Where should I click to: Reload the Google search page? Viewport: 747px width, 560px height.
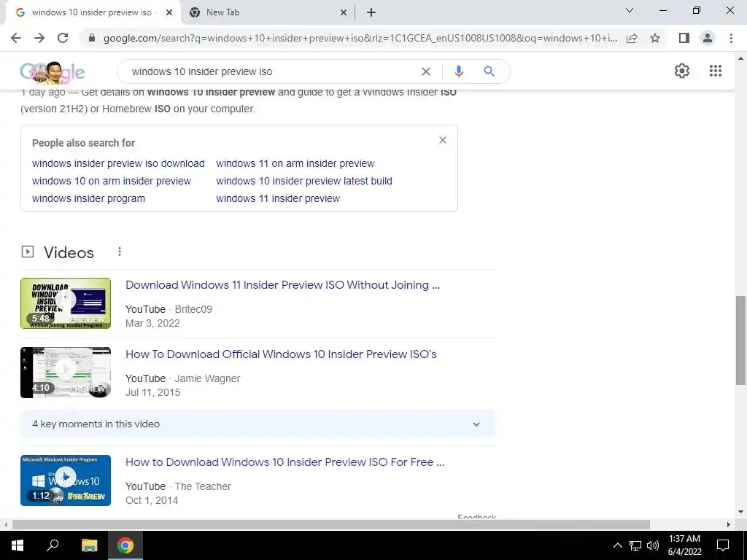pyautogui.click(x=63, y=38)
